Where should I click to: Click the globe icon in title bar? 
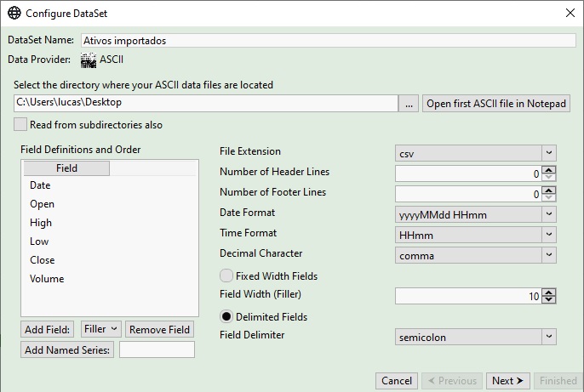coord(14,14)
